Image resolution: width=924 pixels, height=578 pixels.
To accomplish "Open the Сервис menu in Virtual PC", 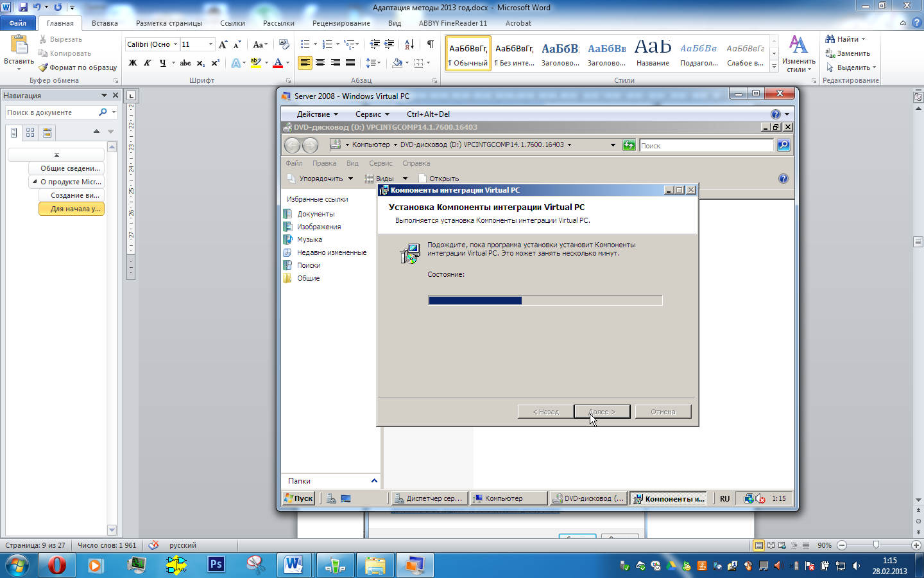I will point(372,114).
